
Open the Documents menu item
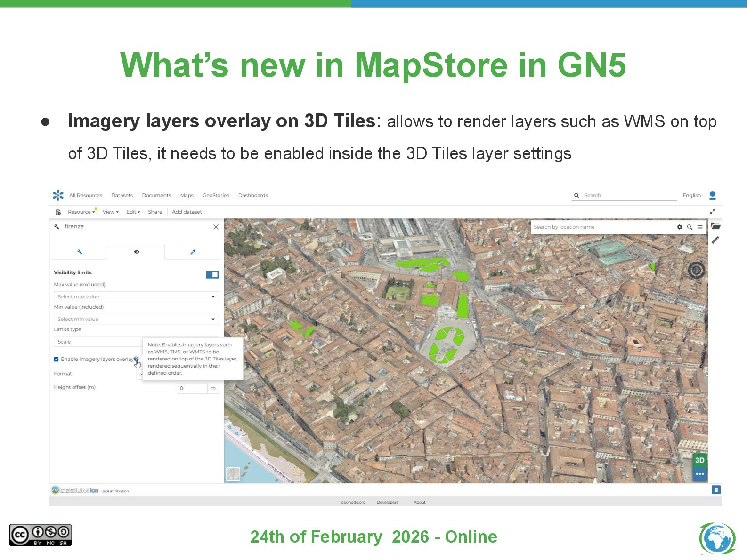point(156,195)
